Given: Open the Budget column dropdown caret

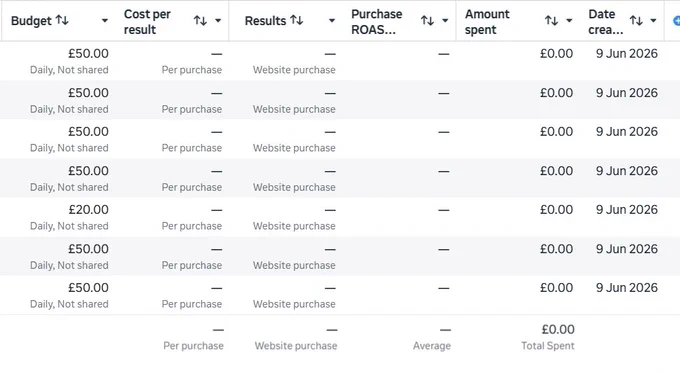Looking at the screenshot, I should tap(105, 20).
